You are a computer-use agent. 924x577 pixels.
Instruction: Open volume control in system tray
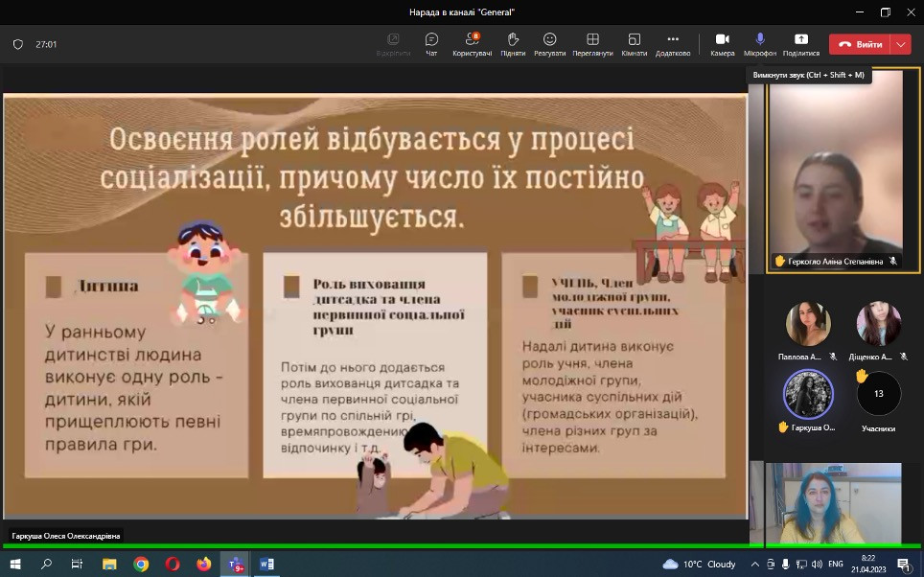click(818, 564)
